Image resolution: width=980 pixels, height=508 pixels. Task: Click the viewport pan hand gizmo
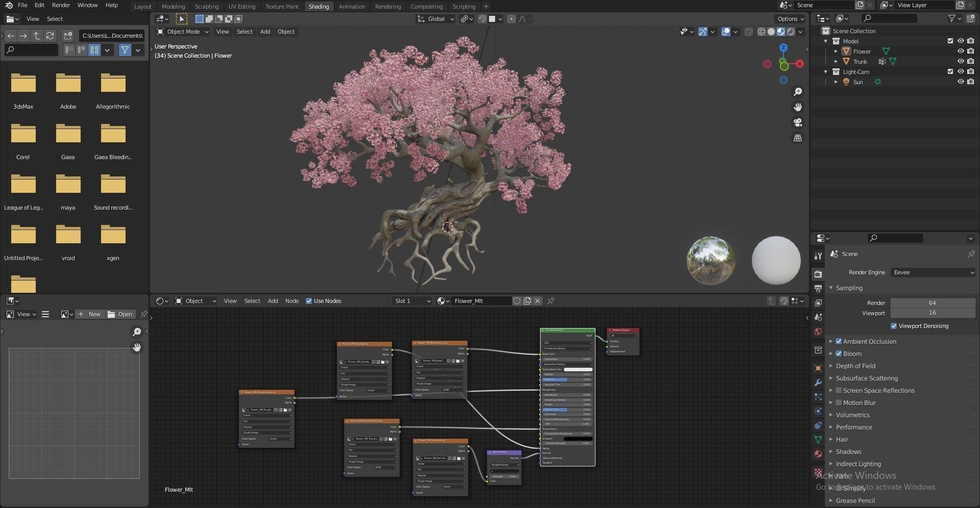coord(797,107)
